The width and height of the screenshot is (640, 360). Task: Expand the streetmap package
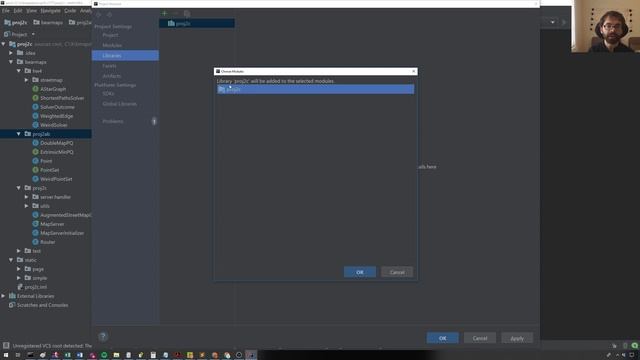click(x=27, y=80)
